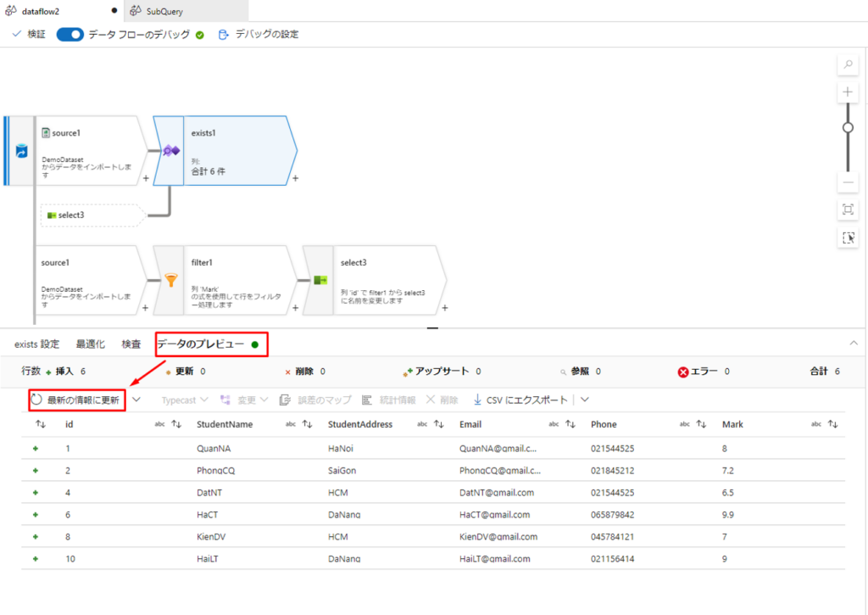Image resolution: width=868 pixels, height=615 pixels.
Task: Select the filter1 funnel icon node
Action: click(x=171, y=280)
